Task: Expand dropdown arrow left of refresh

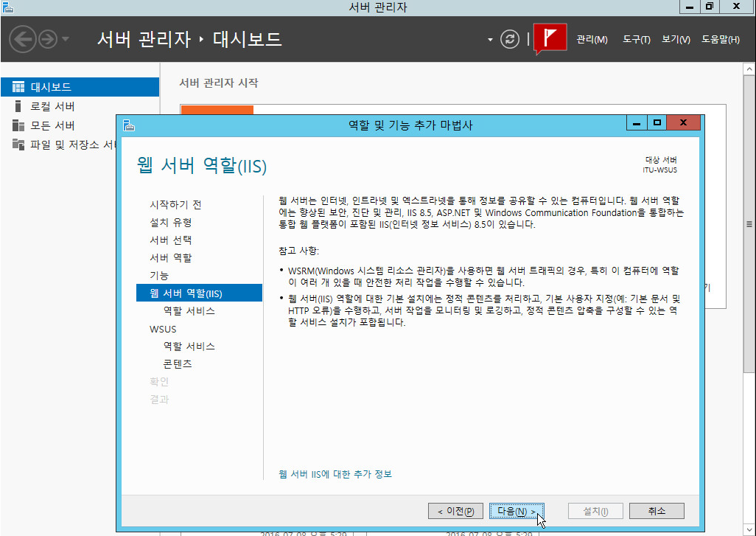Action: [491, 40]
